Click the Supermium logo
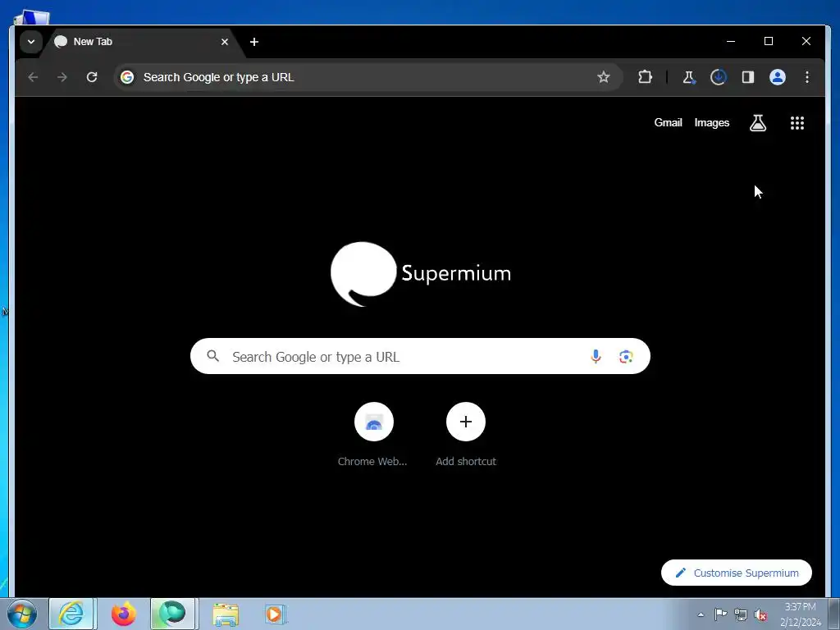This screenshot has width=840, height=630. pos(421,274)
